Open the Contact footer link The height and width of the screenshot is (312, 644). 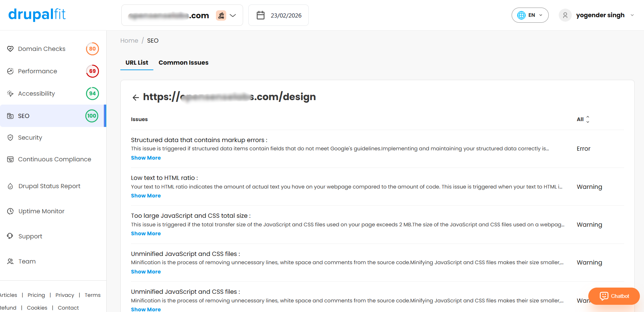68,308
